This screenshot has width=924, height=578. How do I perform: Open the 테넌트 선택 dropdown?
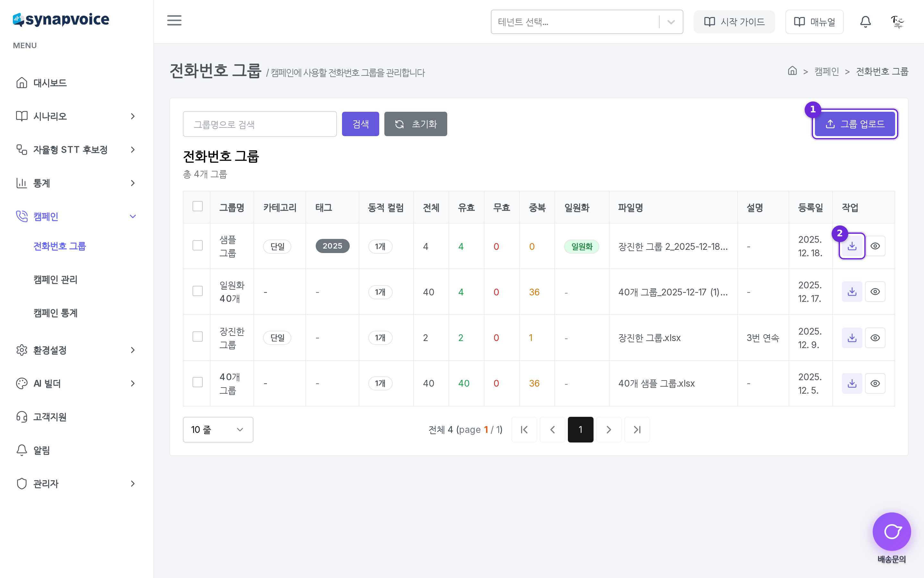pyautogui.click(x=586, y=22)
